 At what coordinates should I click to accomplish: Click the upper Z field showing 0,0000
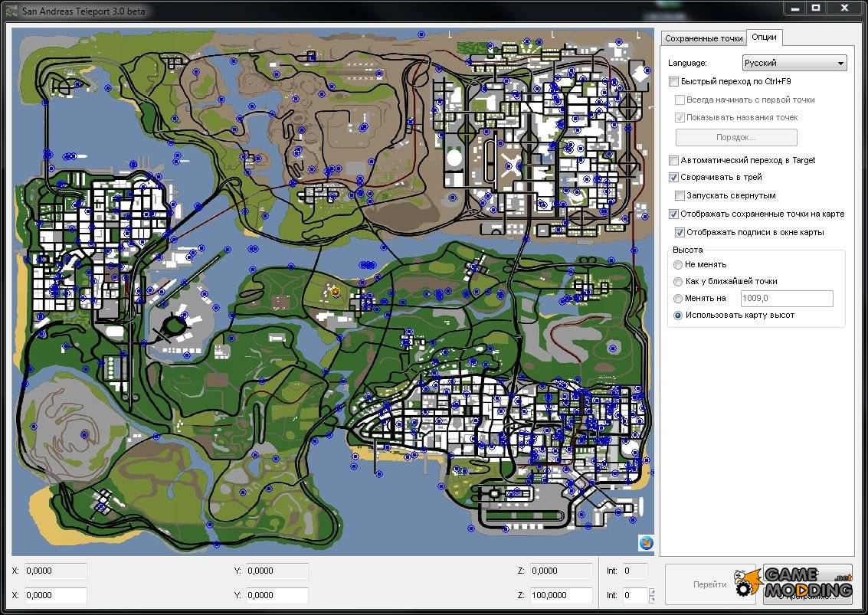coord(561,571)
